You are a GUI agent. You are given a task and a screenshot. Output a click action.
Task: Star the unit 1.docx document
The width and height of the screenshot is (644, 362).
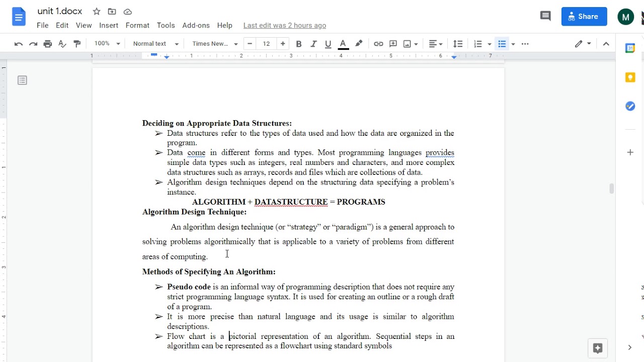click(x=97, y=12)
